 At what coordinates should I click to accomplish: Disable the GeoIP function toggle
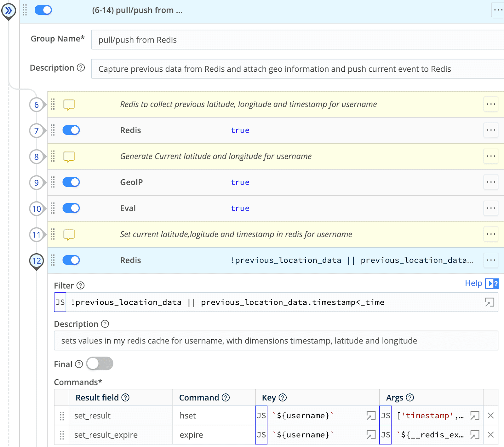point(71,182)
